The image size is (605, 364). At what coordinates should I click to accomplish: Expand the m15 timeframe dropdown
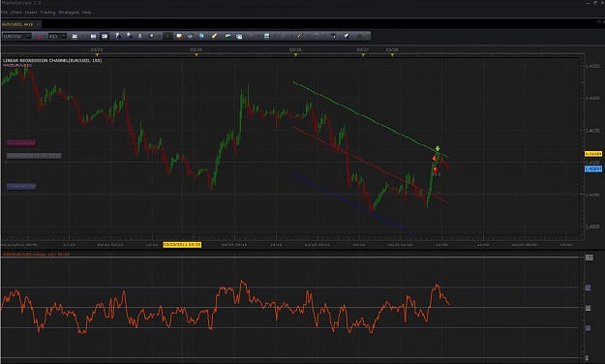[x=64, y=36]
